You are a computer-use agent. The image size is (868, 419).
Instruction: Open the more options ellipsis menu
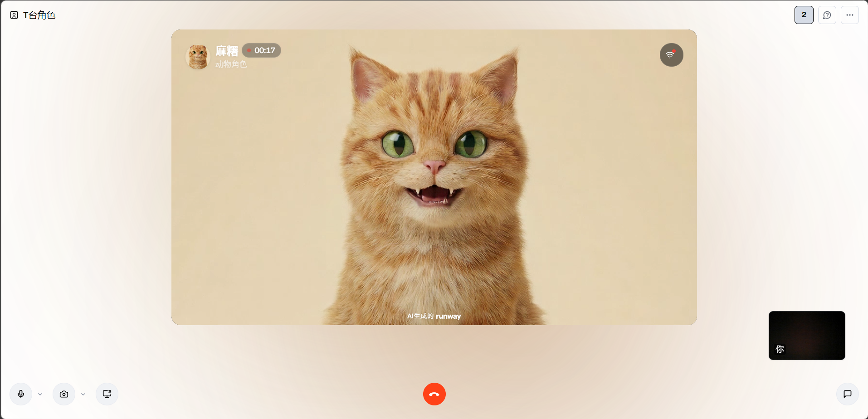point(849,15)
